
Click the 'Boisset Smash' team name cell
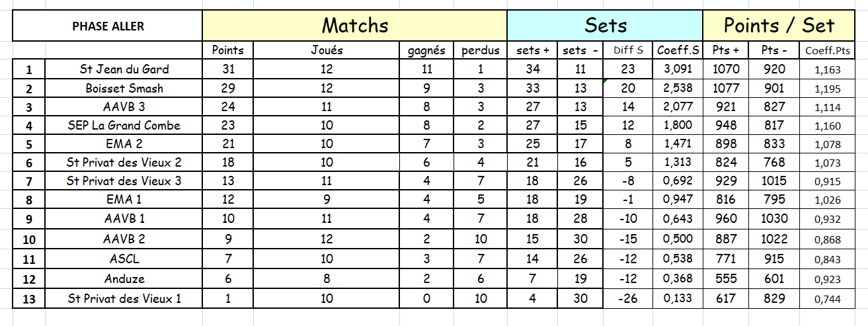click(x=124, y=88)
